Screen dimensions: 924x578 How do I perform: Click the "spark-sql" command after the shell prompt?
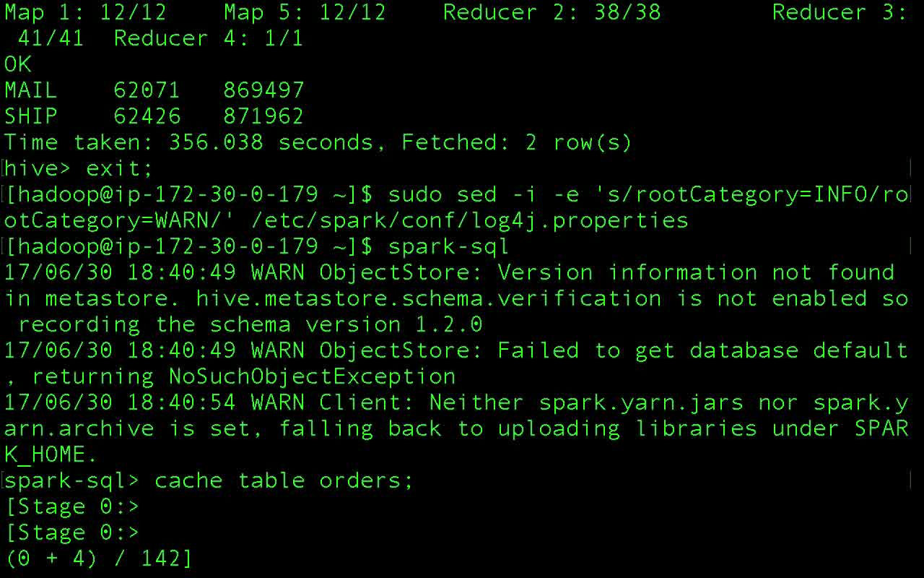tap(448, 246)
